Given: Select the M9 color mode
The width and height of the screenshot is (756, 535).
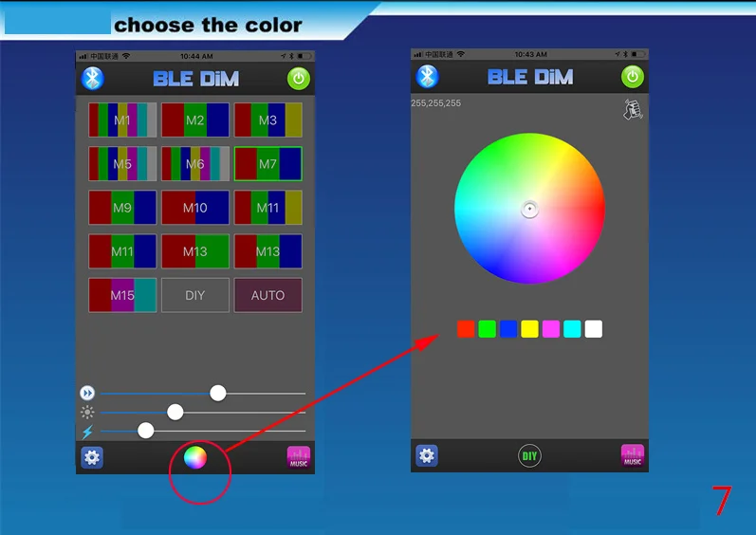Looking at the screenshot, I should (x=122, y=208).
